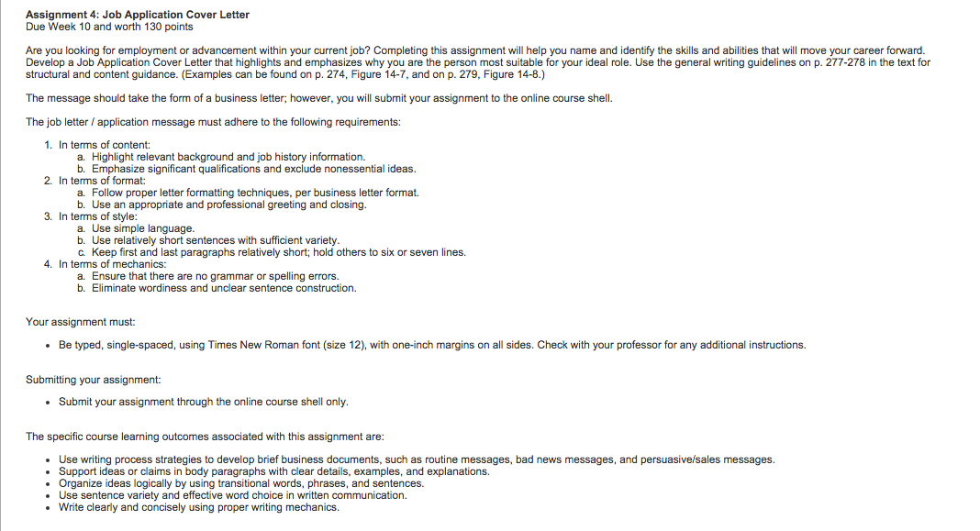Viewport: 980px width, 531px height.
Task: Click the 'Be typed, single-spaced' bullet
Action: coord(432,345)
